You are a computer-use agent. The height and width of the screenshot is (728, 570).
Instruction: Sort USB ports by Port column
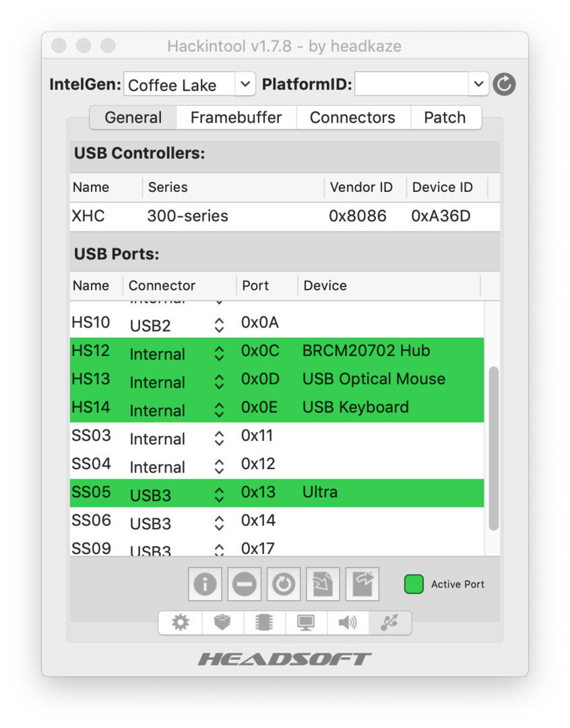pyautogui.click(x=267, y=286)
